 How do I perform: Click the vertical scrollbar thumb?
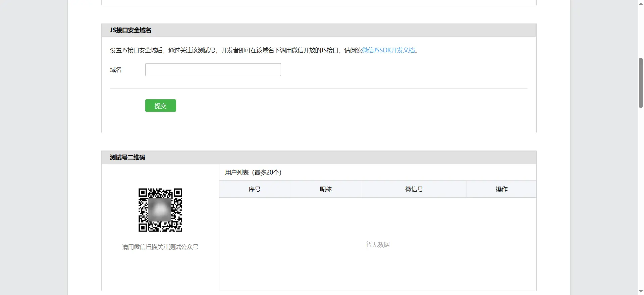pos(641,83)
